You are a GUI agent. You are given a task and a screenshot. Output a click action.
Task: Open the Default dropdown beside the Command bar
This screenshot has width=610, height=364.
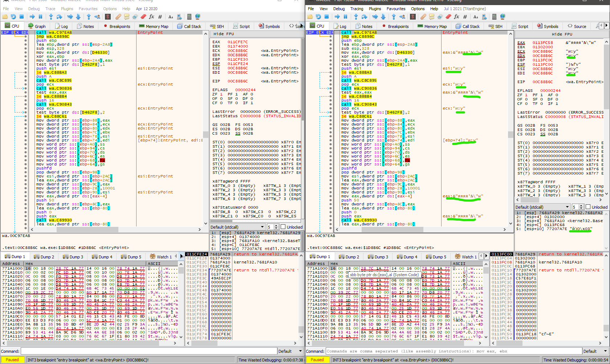tap(290, 351)
